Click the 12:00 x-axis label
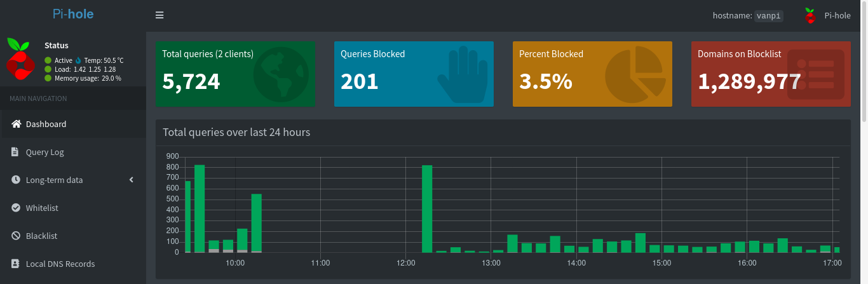This screenshot has width=868, height=284. [405, 262]
